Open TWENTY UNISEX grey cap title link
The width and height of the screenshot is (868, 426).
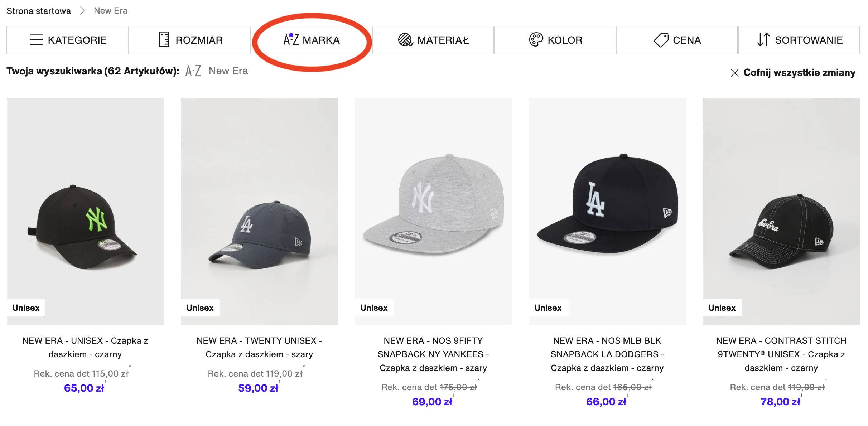(259, 347)
